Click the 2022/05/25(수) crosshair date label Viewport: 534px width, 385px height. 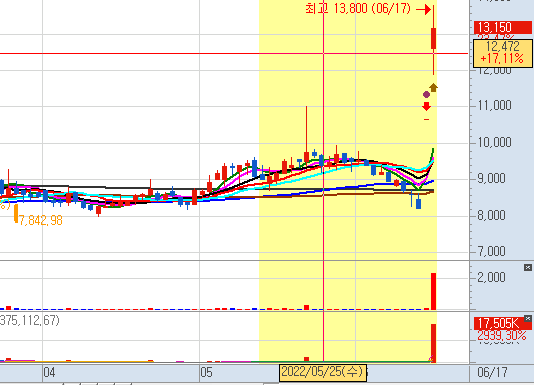click(x=323, y=372)
